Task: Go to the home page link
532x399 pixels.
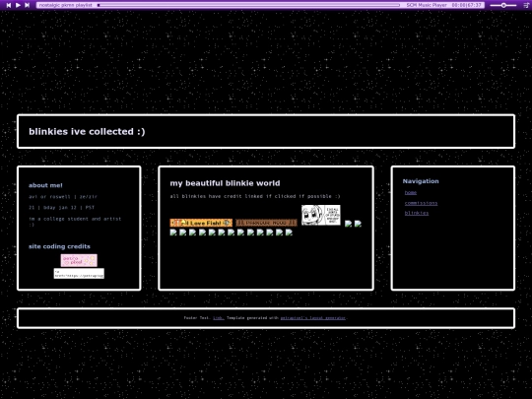Action: 411,193
